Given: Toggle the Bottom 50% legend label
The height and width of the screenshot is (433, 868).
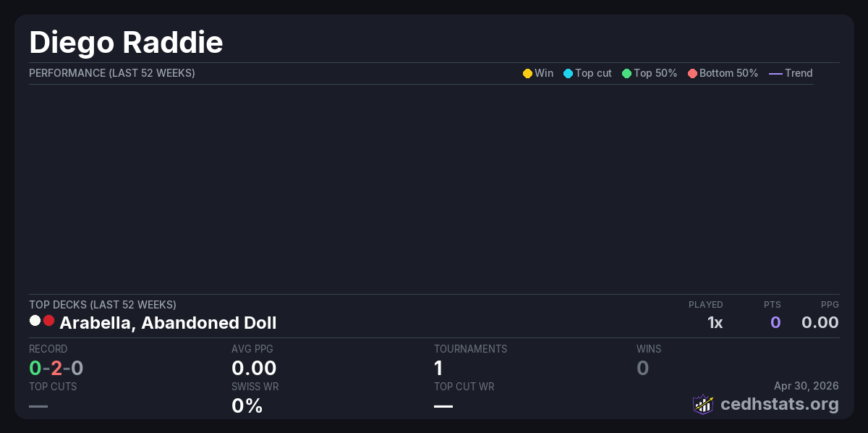Looking at the screenshot, I should pos(728,73).
